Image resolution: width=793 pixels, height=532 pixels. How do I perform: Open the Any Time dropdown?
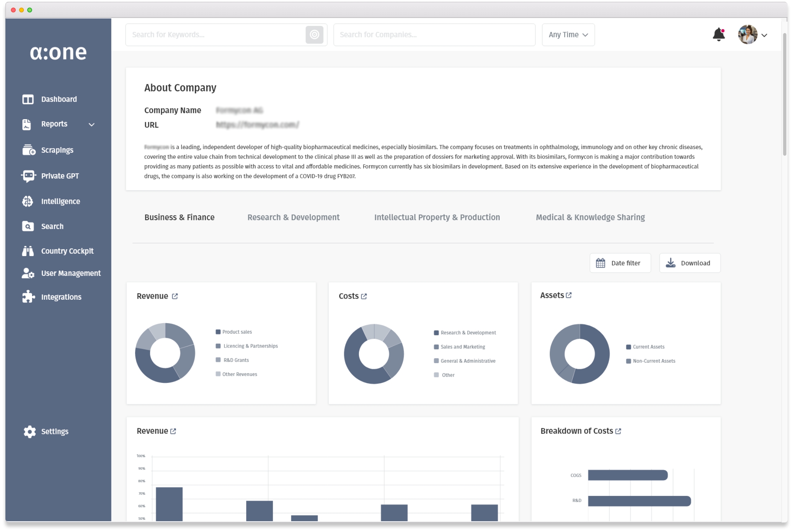pyautogui.click(x=568, y=35)
